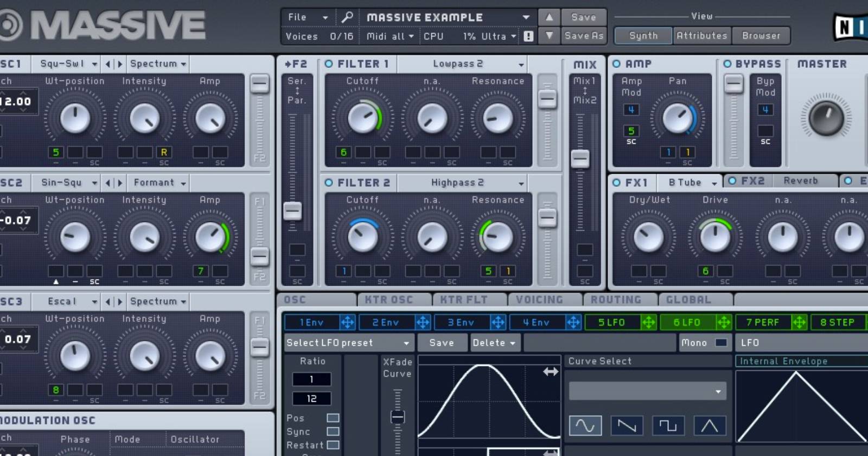Open the ROUTING tab

(x=620, y=300)
